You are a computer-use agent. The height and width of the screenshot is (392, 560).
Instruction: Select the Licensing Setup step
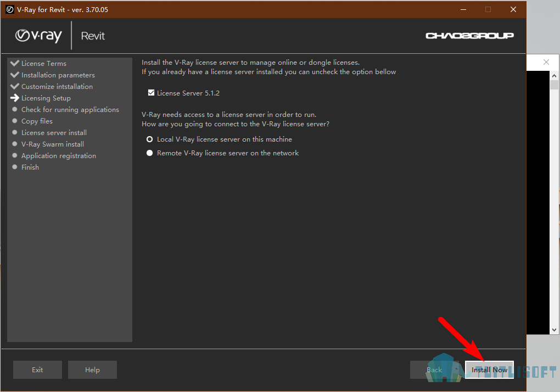[46, 98]
